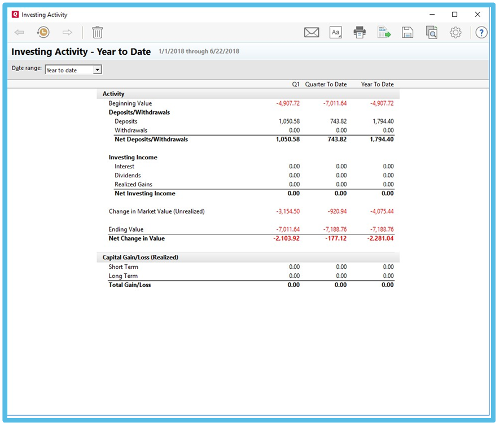Click the Year to date field
Viewport: 504px width, 431px height.
(x=69, y=70)
